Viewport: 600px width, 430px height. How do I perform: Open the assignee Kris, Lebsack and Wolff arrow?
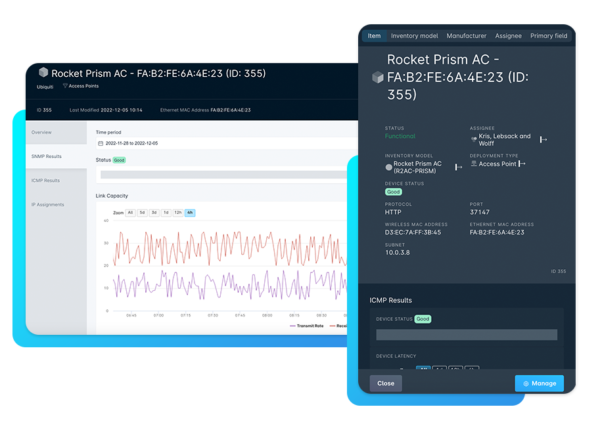click(x=543, y=140)
